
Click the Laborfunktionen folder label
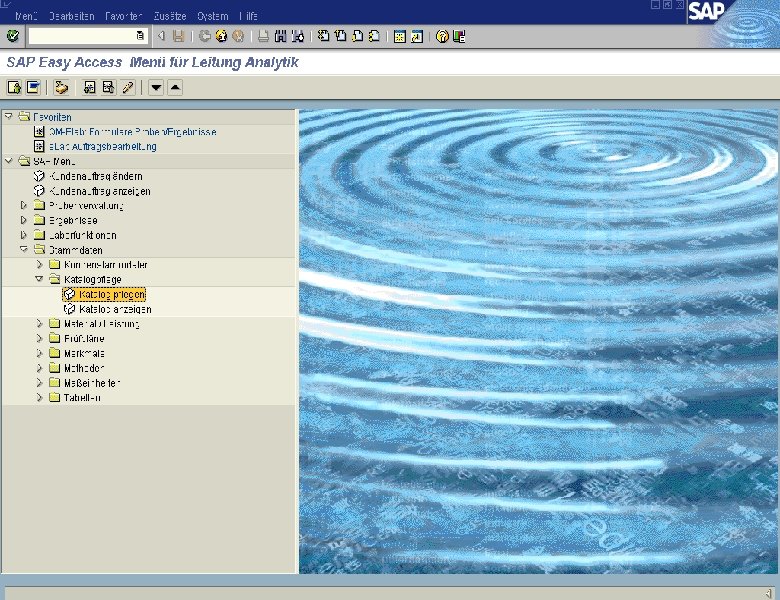[x=83, y=235]
